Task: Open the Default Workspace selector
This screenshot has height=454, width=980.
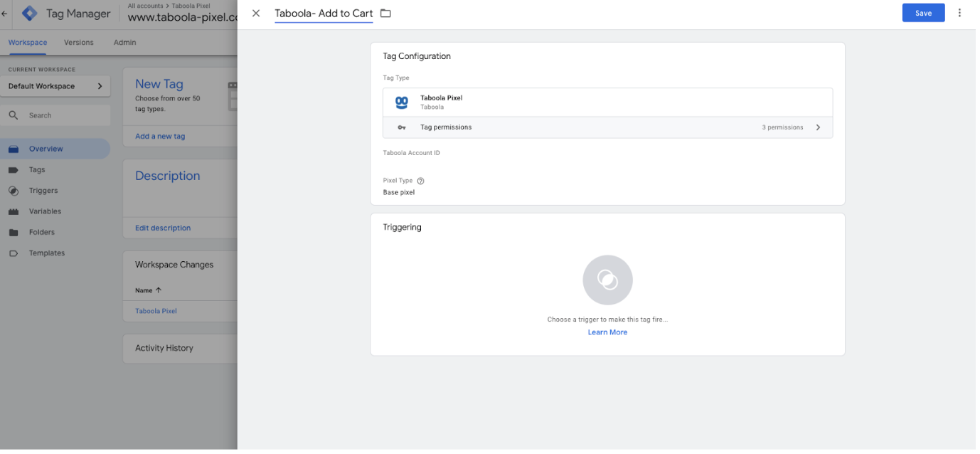Action: point(55,86)
